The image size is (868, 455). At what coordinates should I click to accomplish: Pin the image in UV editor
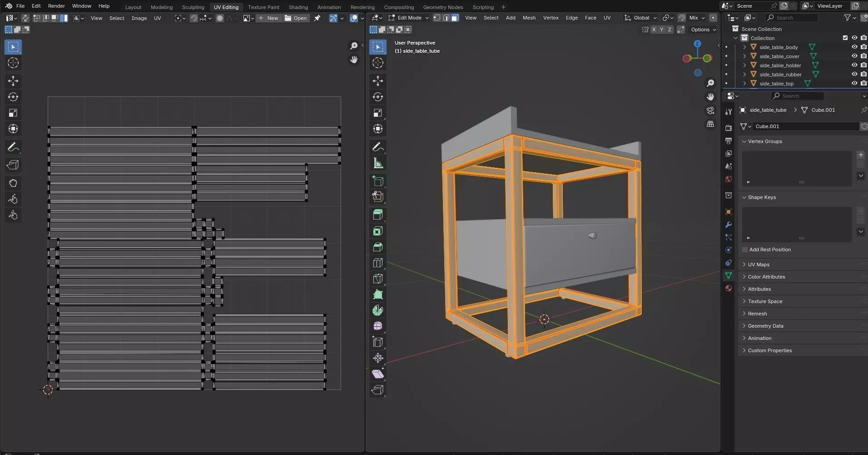click(317, 18)
